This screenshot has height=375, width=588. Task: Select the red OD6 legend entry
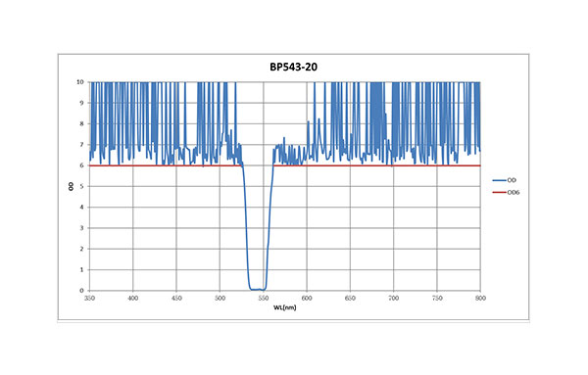(507, 193)
